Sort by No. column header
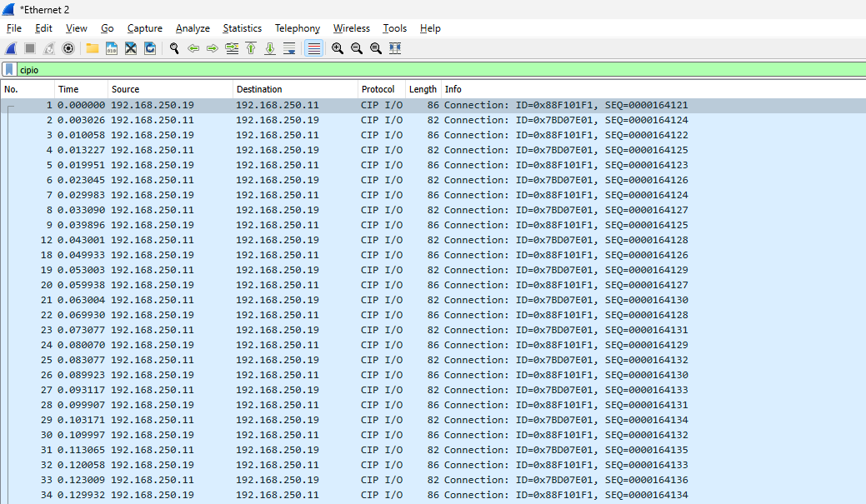This screenshot has width=866, height=504. 28,89
